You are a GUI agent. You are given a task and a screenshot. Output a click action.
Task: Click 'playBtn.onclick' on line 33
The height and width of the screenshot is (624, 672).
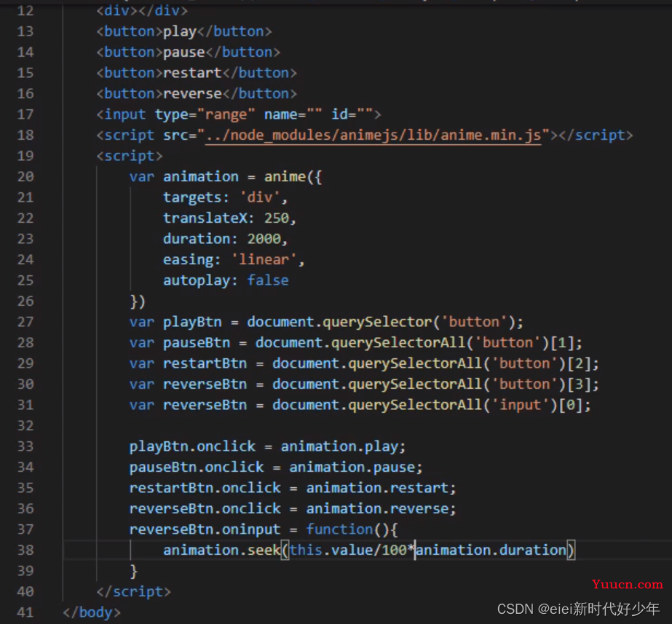click(192, 447)
